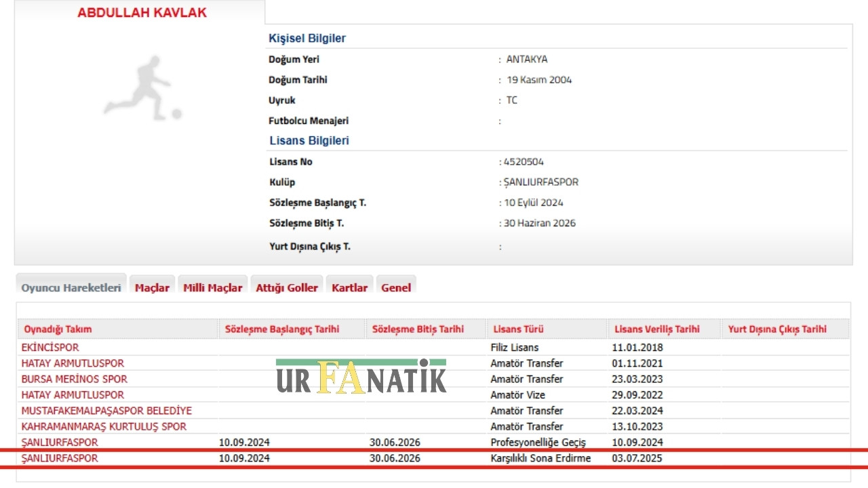
Task: Select the TC nationality value
Action: [x=512, y=100]
